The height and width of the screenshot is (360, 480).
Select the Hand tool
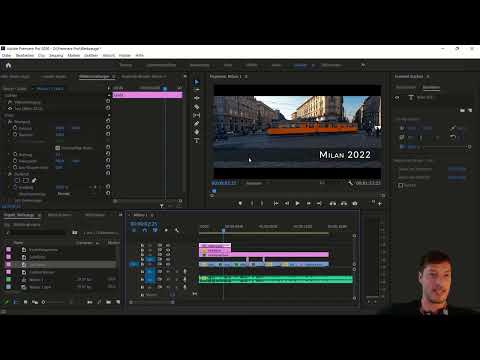pyautogui.click(x=196, y=132)
